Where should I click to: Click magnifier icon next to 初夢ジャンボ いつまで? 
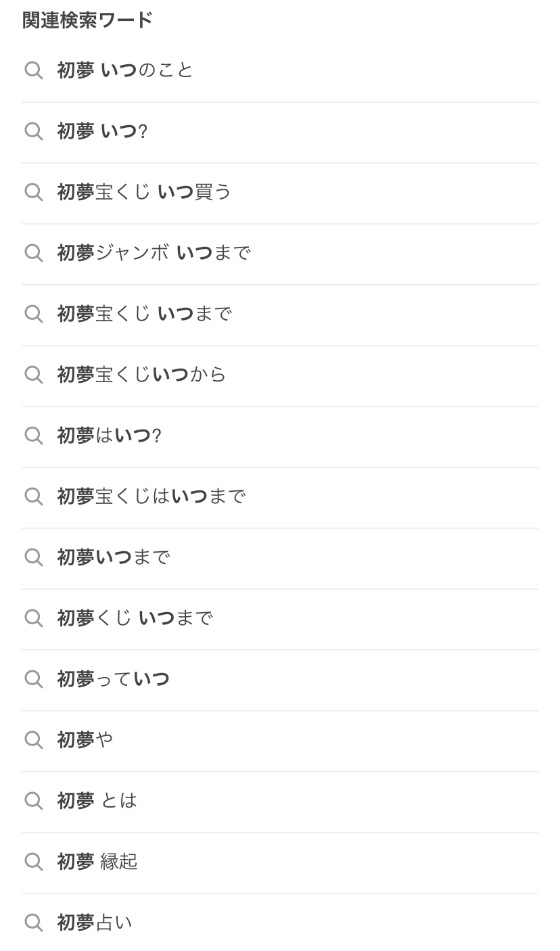[x=34, y=253]
